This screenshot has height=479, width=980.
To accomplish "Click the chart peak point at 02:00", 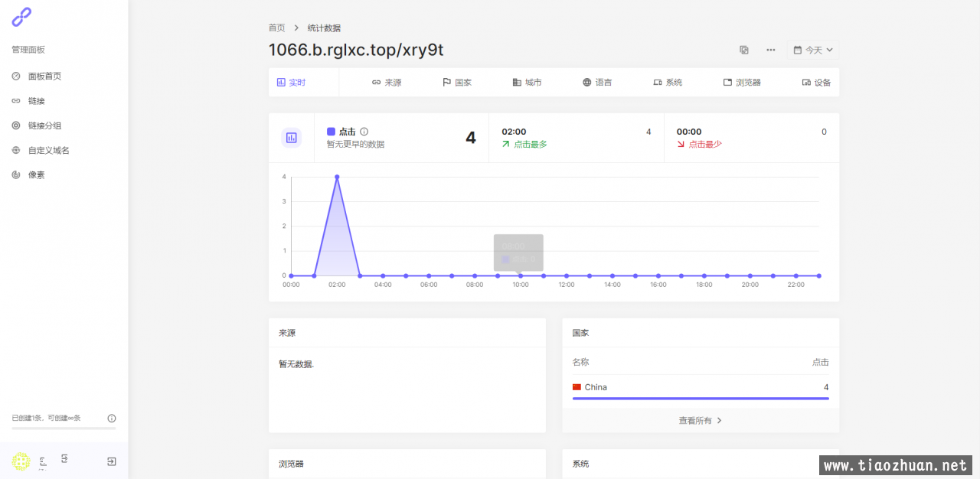I will (337, 177).
